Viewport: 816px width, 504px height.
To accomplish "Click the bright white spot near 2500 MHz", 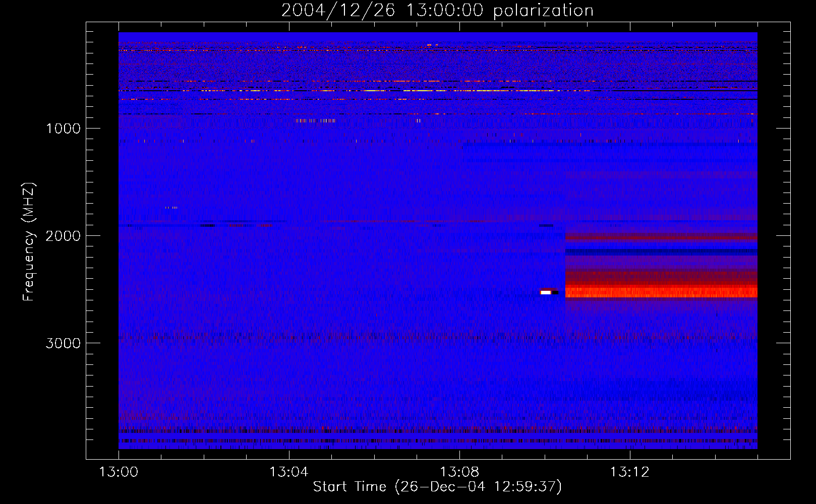I will point(546,292).
